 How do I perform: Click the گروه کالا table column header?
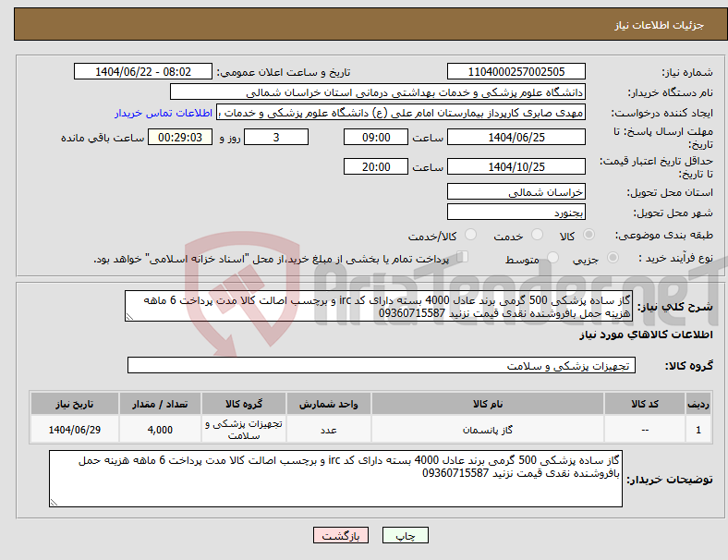[x=244, y=404]
